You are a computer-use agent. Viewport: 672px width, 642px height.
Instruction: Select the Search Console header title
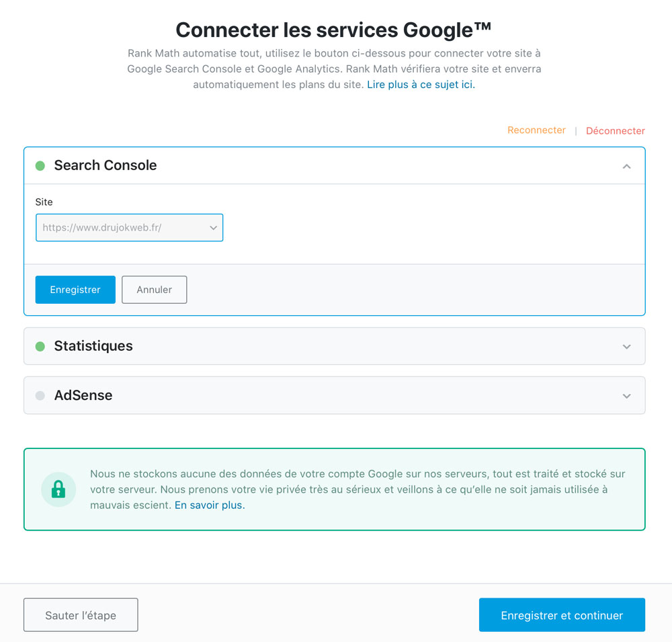pyautogui.click(x=106, y=165)
